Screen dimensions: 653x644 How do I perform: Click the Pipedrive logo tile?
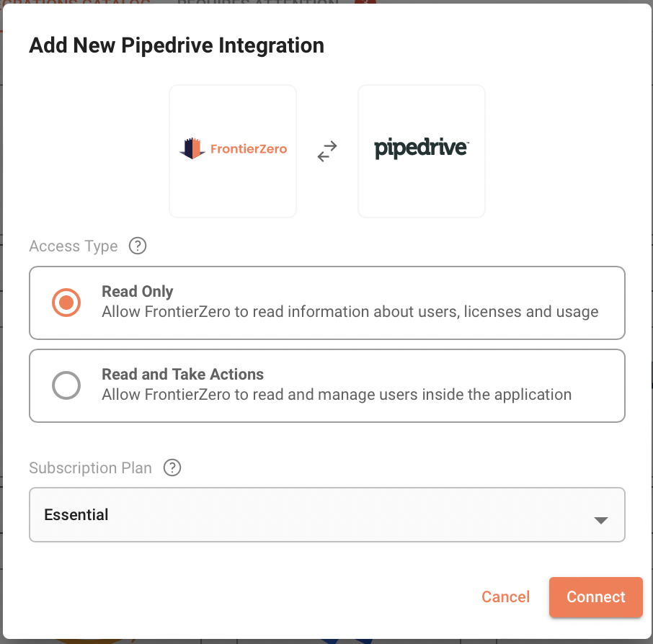tap(421, 151)
